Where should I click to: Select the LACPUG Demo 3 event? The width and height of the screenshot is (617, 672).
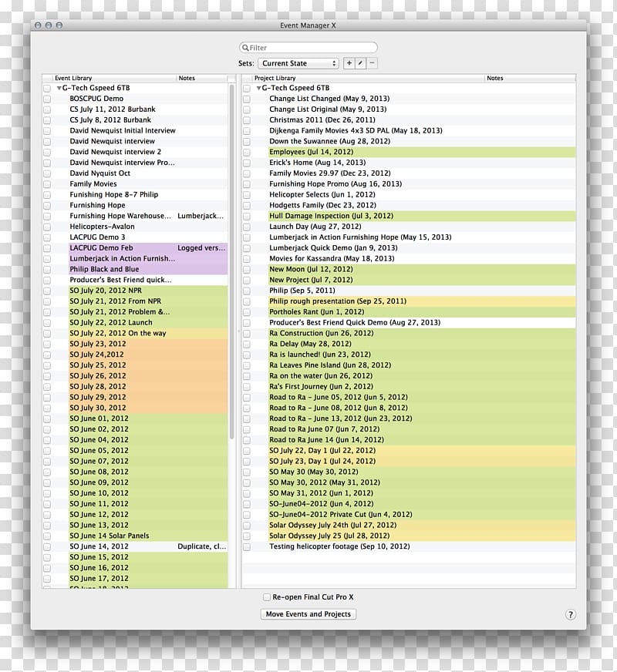(97, 237)
